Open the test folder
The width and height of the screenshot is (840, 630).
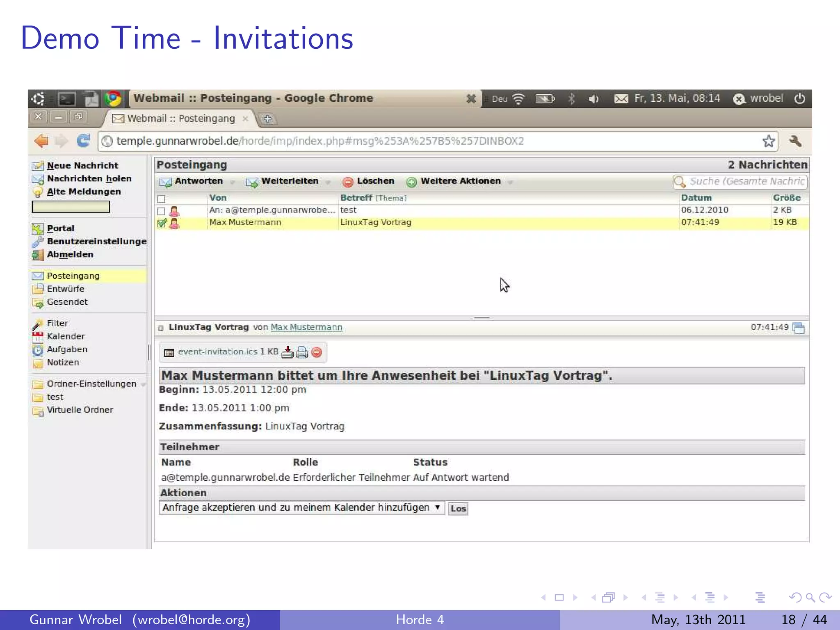pyautogui.click(x=55, y=397)
